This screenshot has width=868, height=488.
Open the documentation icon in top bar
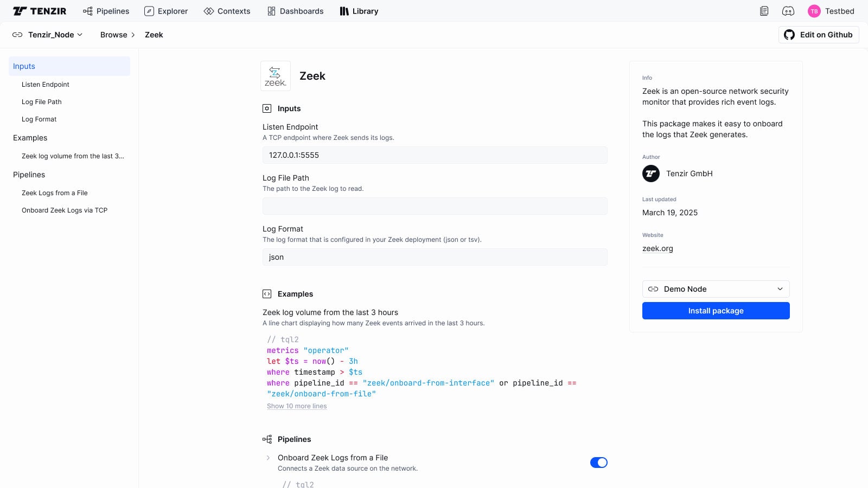coord(764,11)
